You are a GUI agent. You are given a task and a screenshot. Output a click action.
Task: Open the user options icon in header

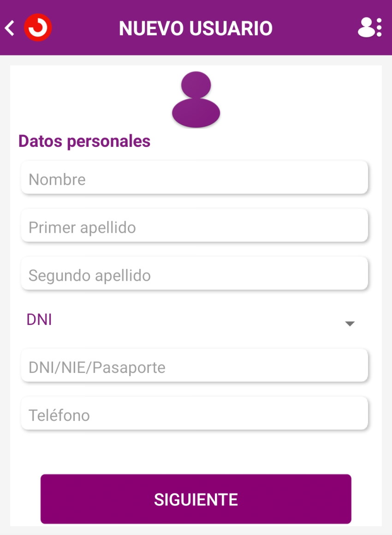coord(366,28)
